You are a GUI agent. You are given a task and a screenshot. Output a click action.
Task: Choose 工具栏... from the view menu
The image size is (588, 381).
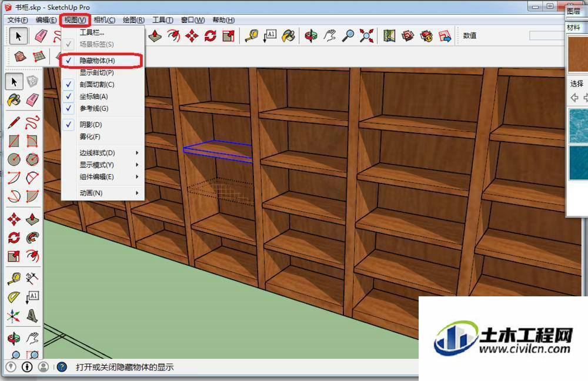click(103, 32)
